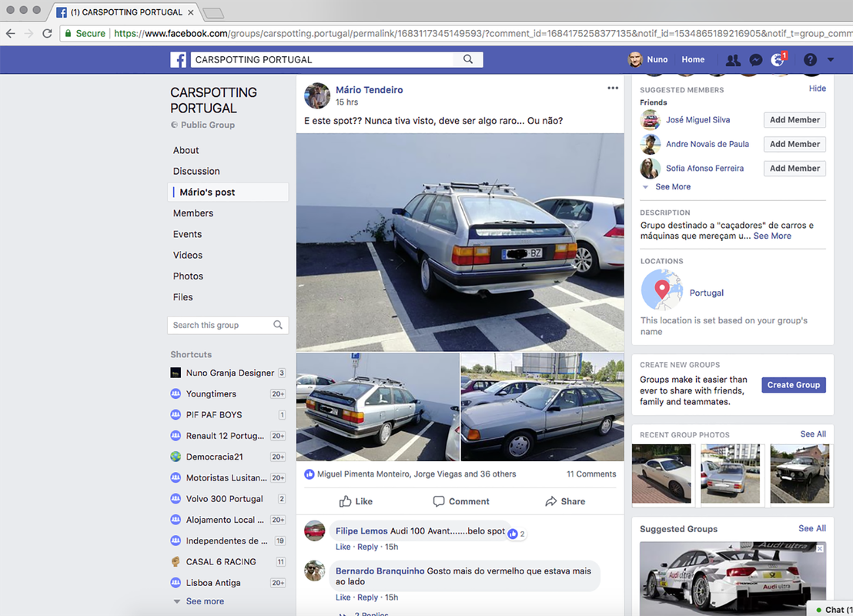Click browser back arrow
Viewport: 853px width, 616px height.
pyautogui.click(x=10, y=33)
